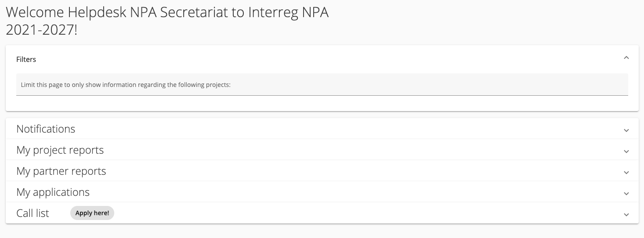
Task: Click the 'Limit this page' filter placeholder text
Action: (126, 85)
